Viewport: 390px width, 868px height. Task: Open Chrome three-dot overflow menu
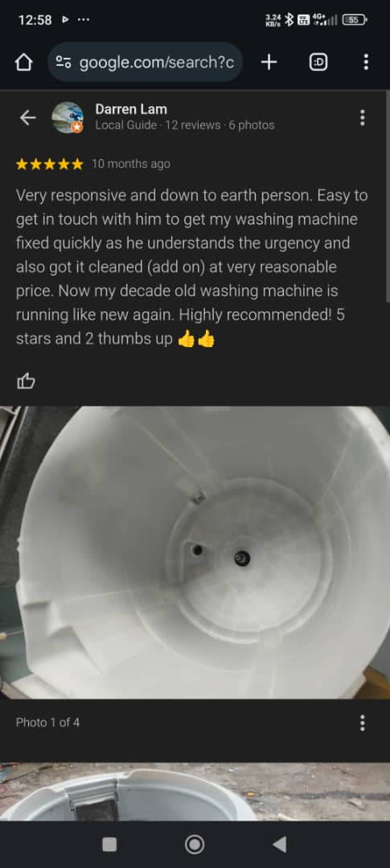(x=366, y=62)
